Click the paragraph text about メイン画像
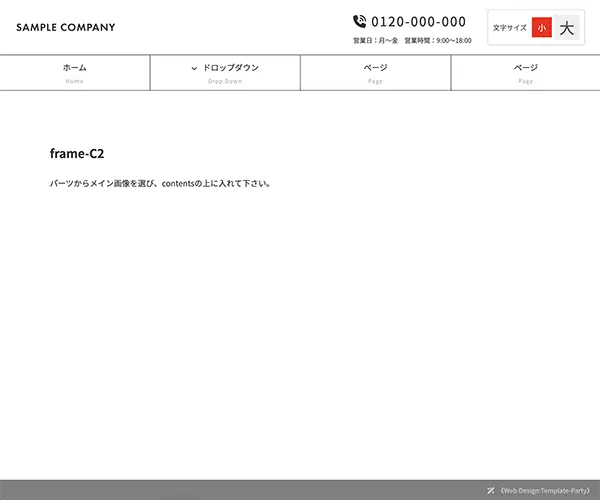Image resolution: width=600 pixels, height=500 pixels. coord(160,184)
